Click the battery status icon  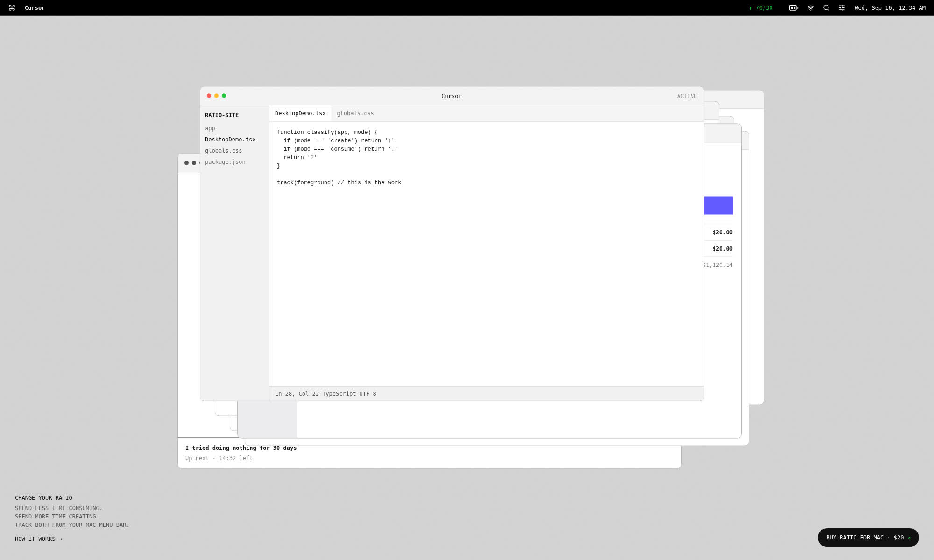tap(793, 8)
